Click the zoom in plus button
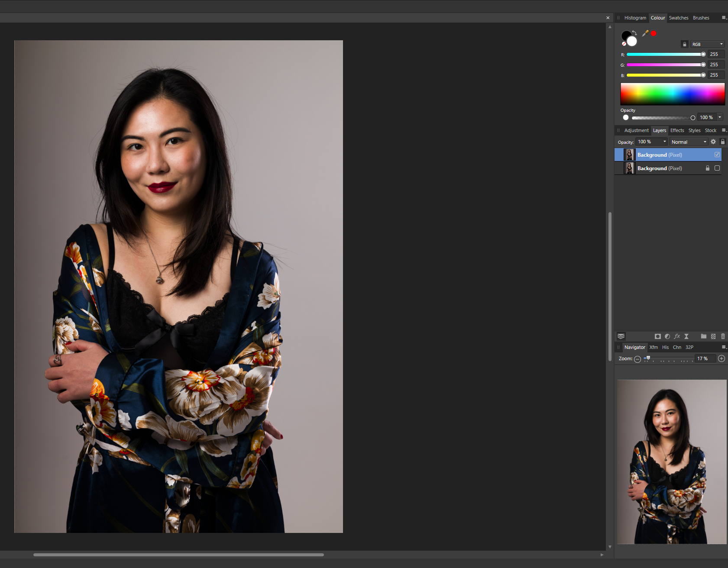Viewport: 728px width, 568px height. click(x=722, y=358)
